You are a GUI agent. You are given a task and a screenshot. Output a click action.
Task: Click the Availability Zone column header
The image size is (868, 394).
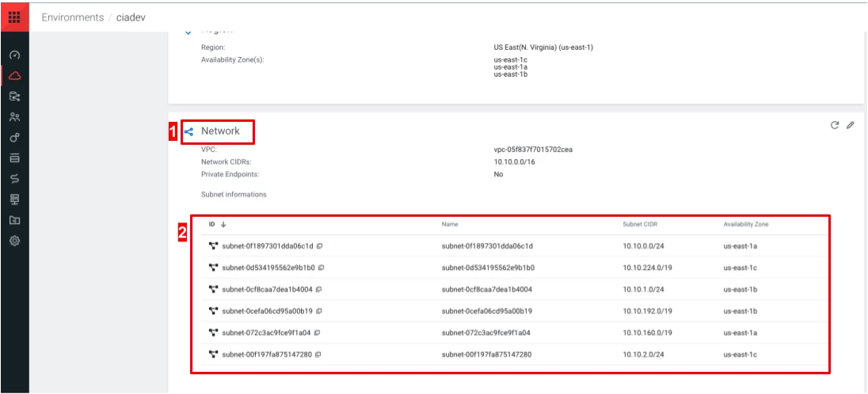coord(746,224)
